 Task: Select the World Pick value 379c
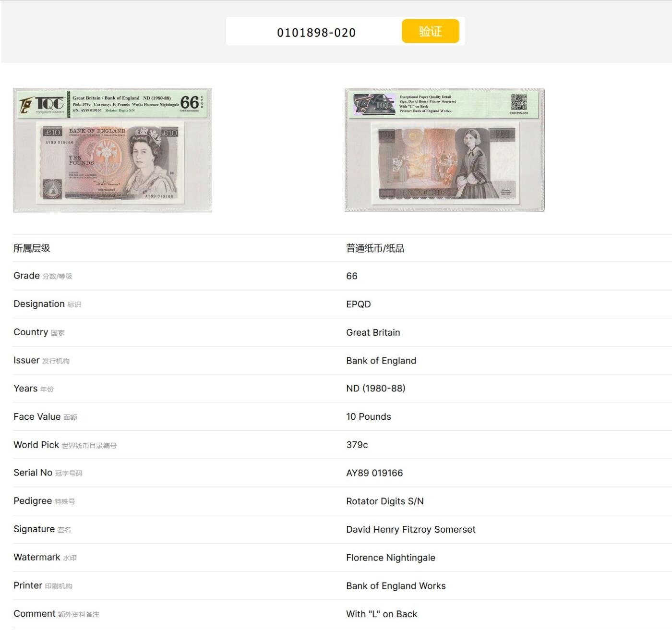pos(357,445)
